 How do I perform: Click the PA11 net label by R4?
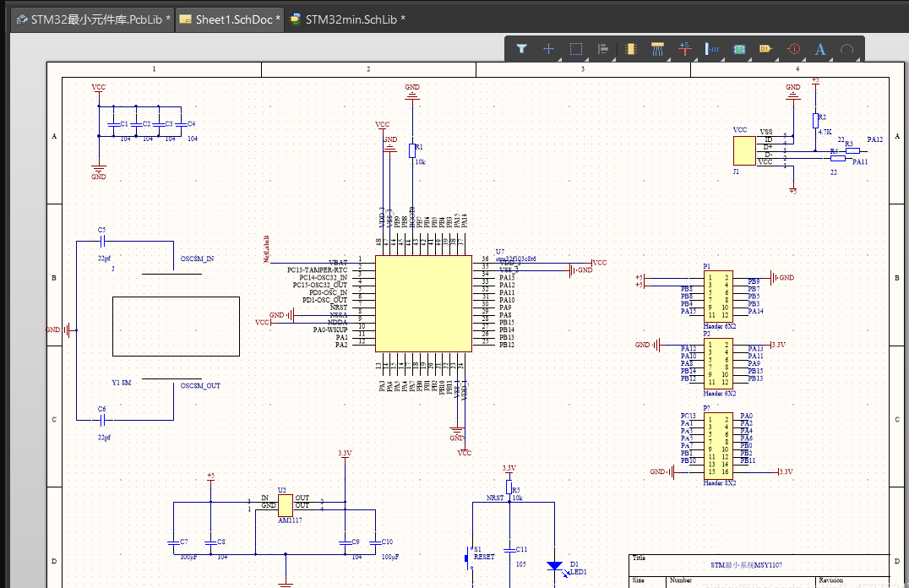point(860,162)
